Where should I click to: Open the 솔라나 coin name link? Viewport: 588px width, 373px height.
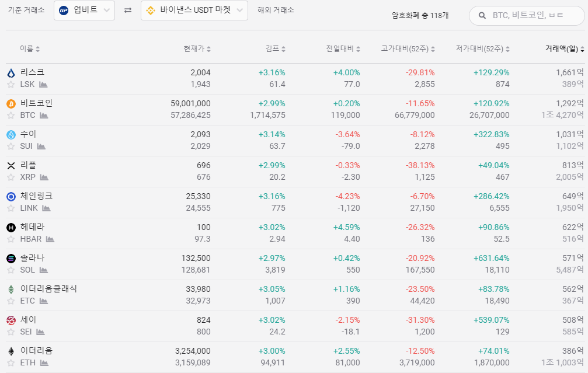click(32, 257)
